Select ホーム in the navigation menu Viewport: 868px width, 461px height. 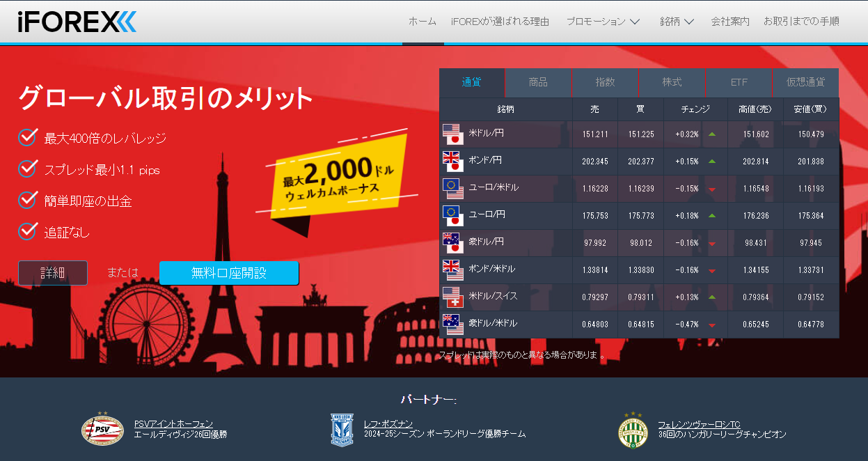[423, 22]
